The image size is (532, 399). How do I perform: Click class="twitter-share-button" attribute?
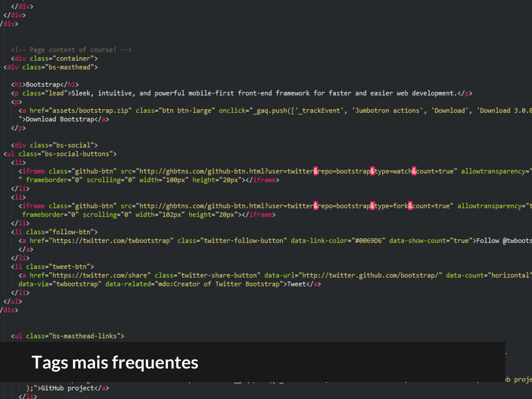point(208,275)
